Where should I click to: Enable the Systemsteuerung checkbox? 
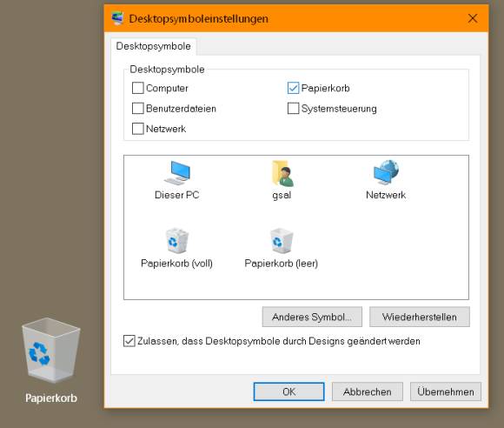293,108
